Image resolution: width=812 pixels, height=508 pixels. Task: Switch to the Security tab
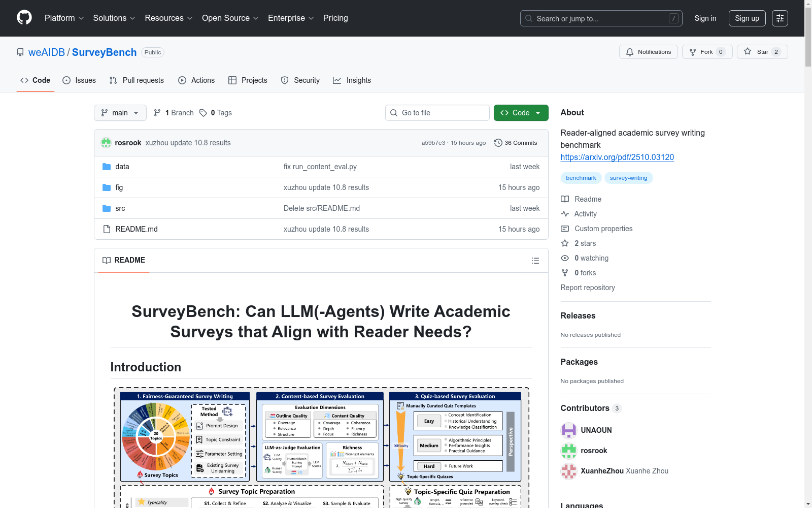[300, 80]
